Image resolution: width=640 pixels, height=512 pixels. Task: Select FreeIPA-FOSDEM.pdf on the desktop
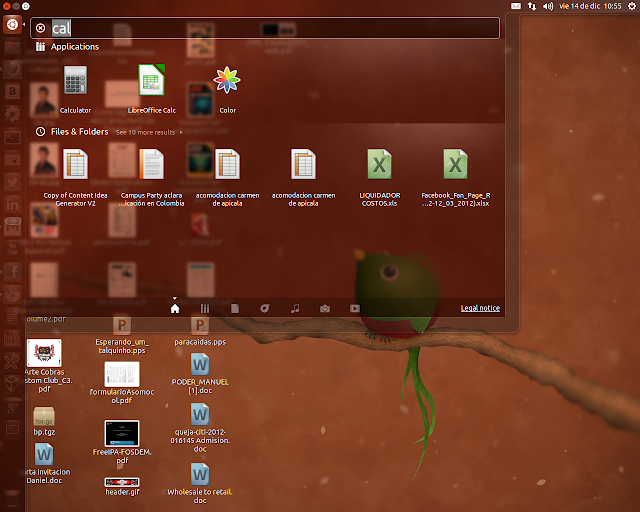pos(122,442)
